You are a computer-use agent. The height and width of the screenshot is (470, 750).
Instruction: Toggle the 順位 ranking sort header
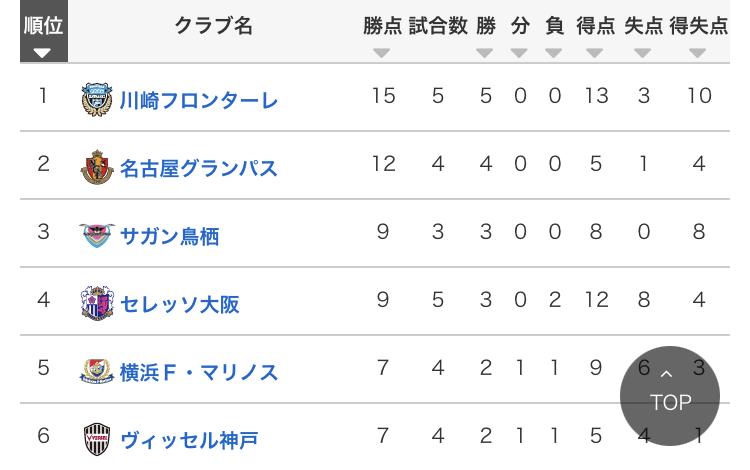click(x=44, y=31)
